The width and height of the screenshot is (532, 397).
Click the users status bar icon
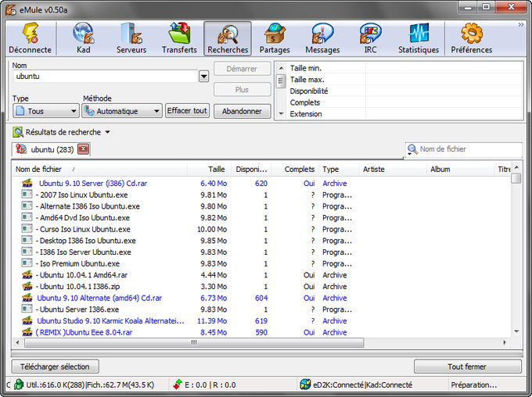pos(19,384)
